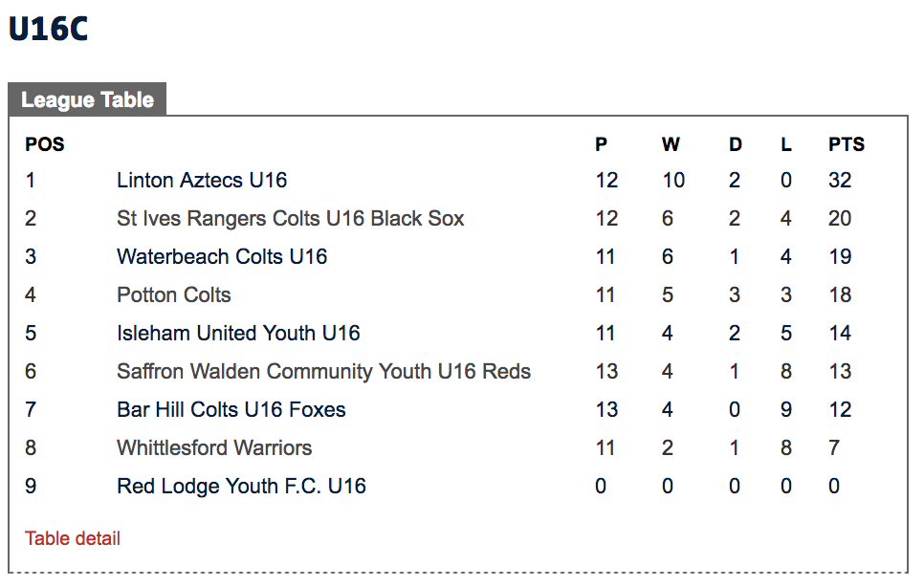The image size is (924, 587).
Task: Click the P column header
Action: pyautogui.click(x=601, y=144)
